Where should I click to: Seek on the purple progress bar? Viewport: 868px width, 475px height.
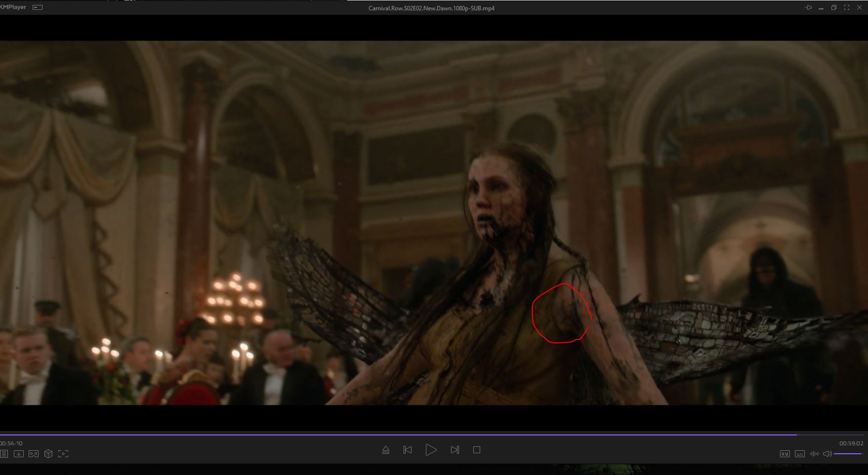pyautogui.click(x=395, y=435)
